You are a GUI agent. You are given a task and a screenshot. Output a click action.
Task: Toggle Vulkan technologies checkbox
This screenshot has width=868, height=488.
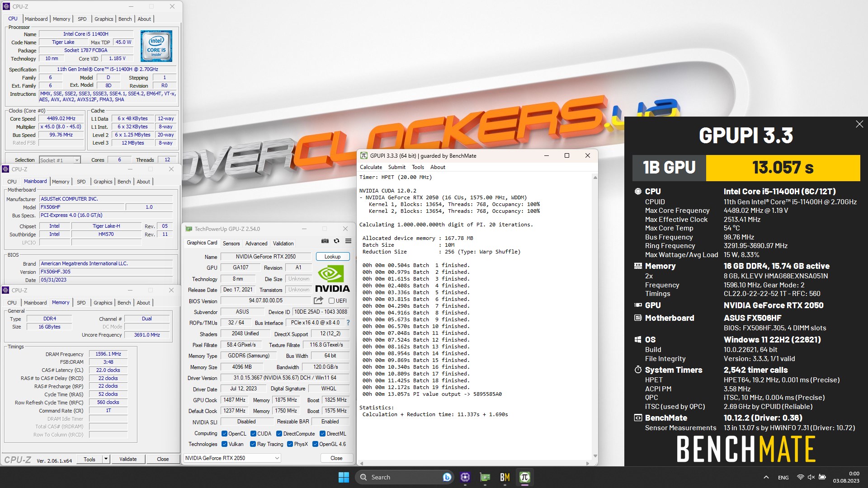[x=224, y=444]
